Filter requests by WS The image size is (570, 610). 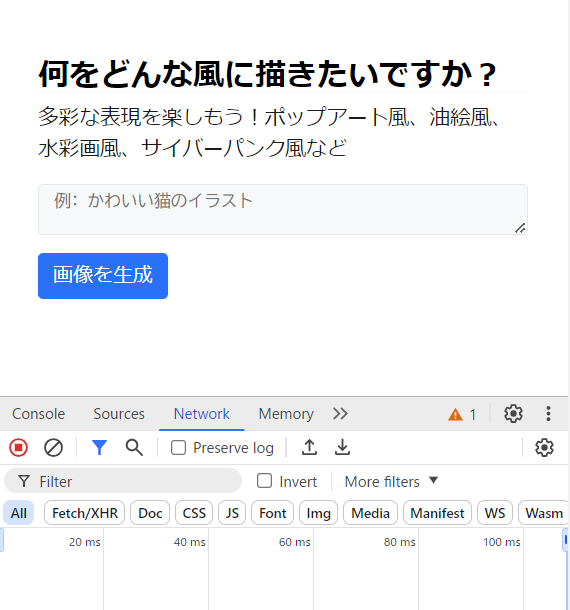point(495,513)
